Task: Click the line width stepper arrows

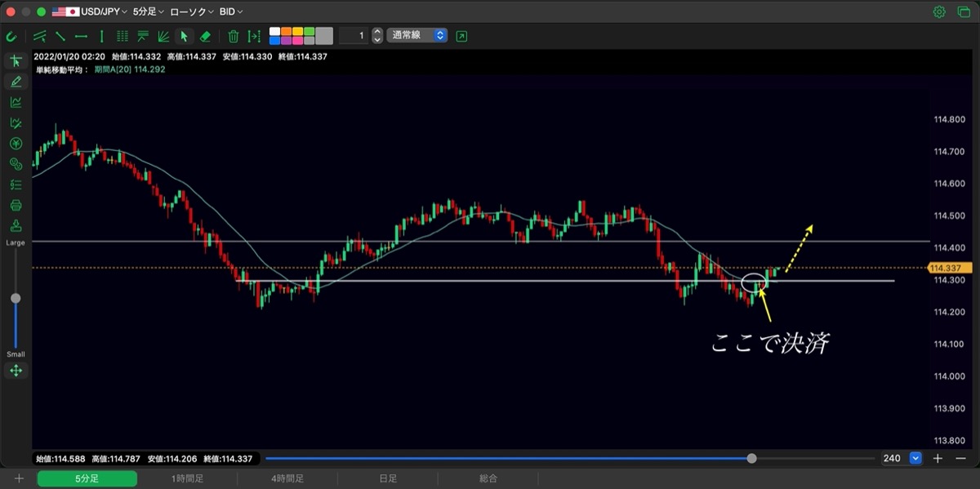Action: point(377,36)
